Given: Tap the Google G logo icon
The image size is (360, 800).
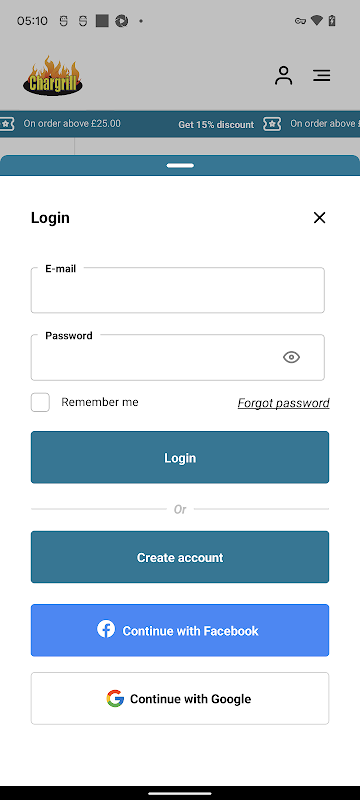Looking at the screenshot, I should pyautogui.click(x=115, y=698).
